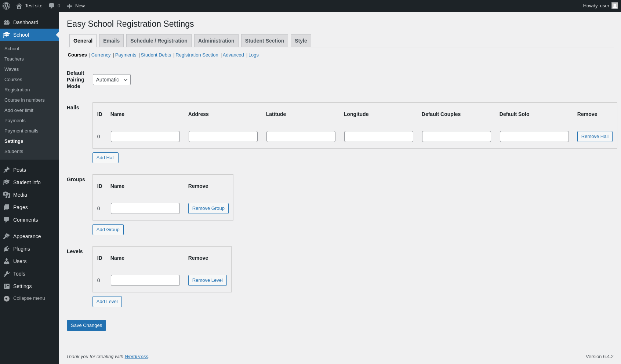Open the Dashboard icon in sidebar
Image resolution: width=621 pixels, height=364 pixels.
click(x=7, y=22)
